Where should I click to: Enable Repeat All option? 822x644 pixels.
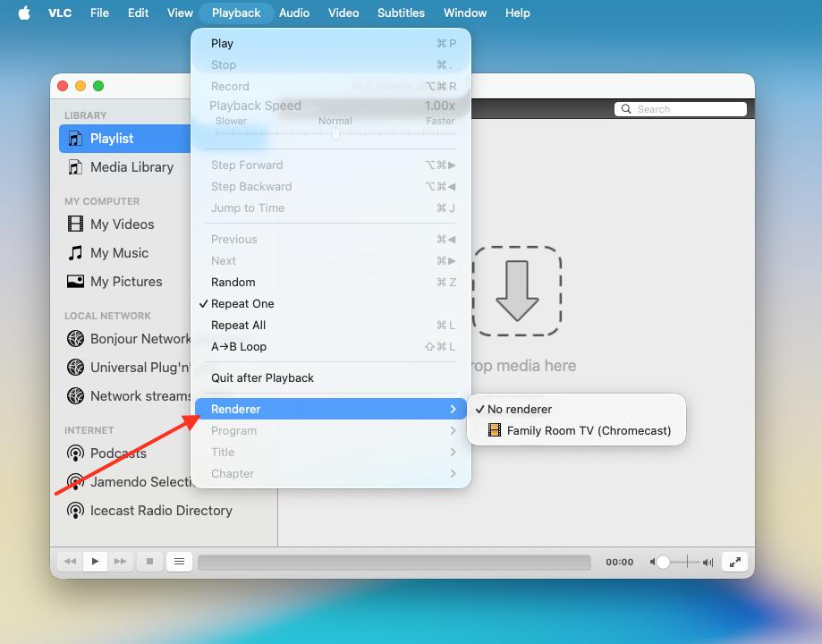331,326
